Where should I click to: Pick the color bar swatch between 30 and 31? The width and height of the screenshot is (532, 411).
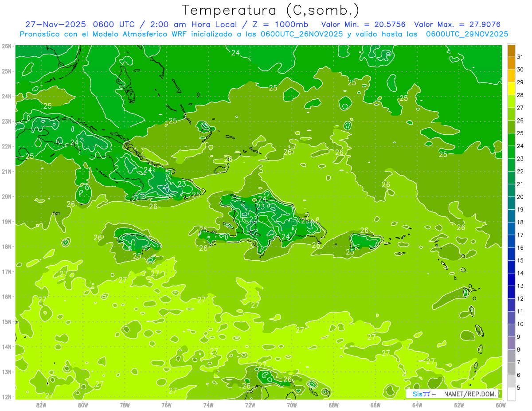(511, 63)
